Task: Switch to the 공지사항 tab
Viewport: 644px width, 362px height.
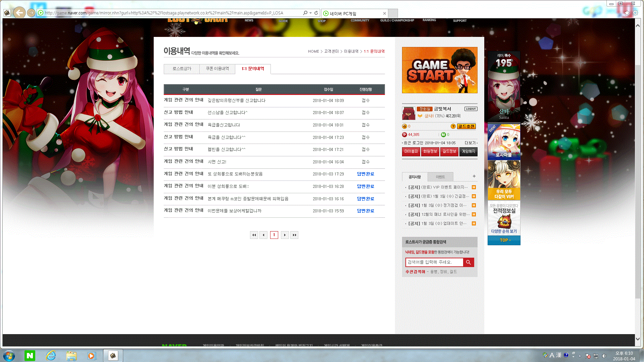Action: tap(414, 177)
